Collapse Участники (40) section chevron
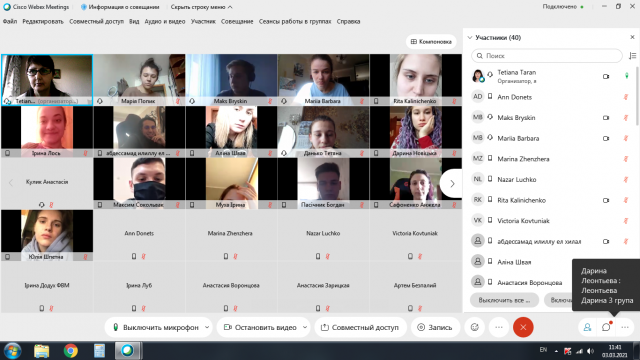640x360 pixels. tap(470, 38)
